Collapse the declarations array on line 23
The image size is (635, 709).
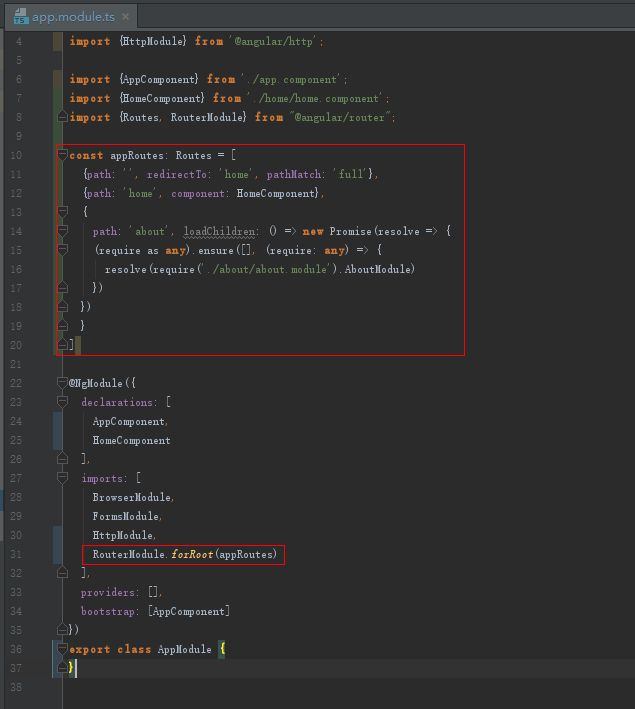62,402
